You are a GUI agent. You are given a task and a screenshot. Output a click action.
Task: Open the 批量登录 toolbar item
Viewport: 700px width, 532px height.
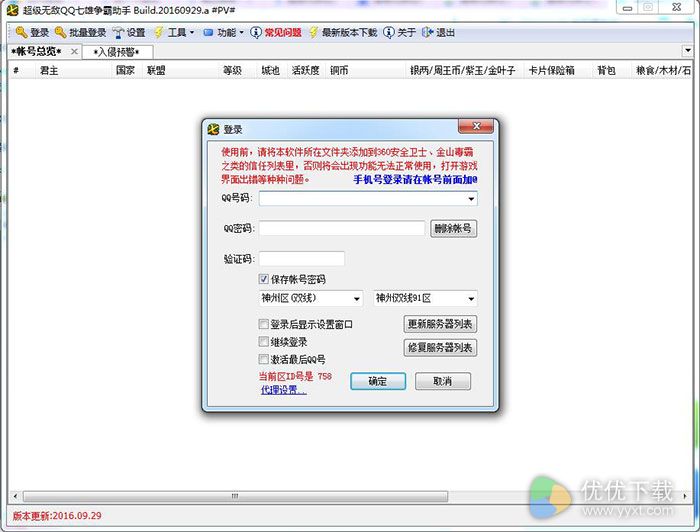coord(88,32)
